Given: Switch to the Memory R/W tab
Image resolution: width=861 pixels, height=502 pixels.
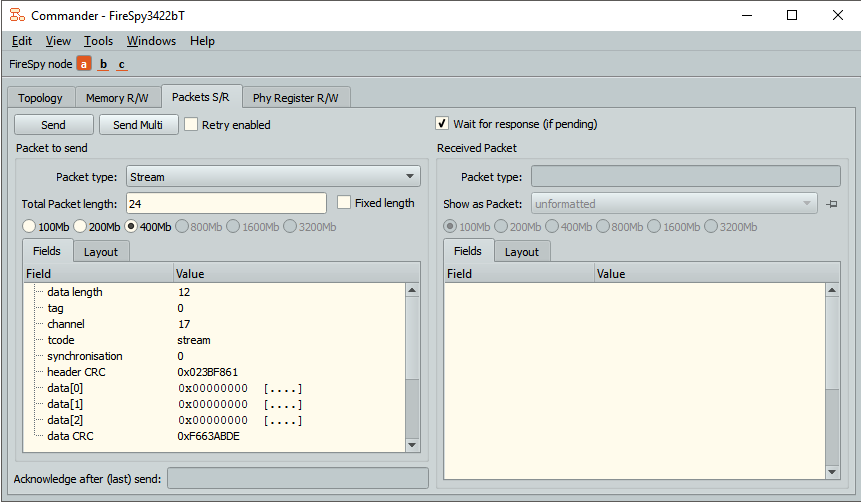Looking at the screenshot, I should point(117,98).
